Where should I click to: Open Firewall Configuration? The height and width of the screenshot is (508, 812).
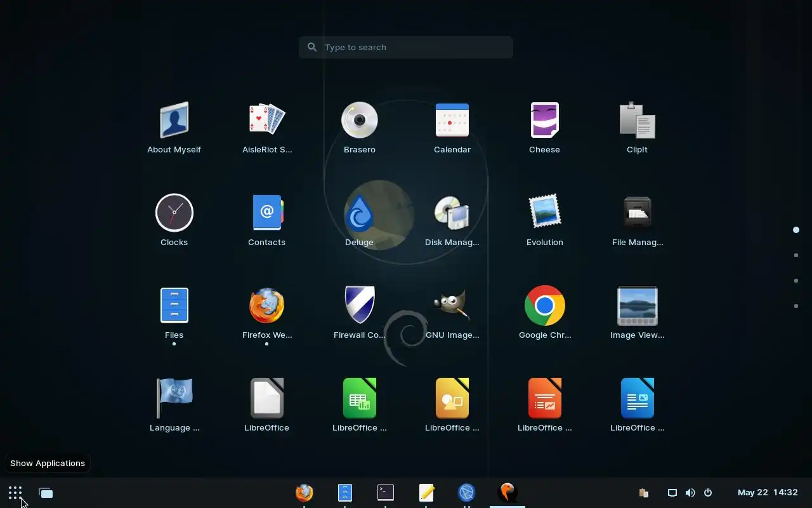tap(359, 305)
